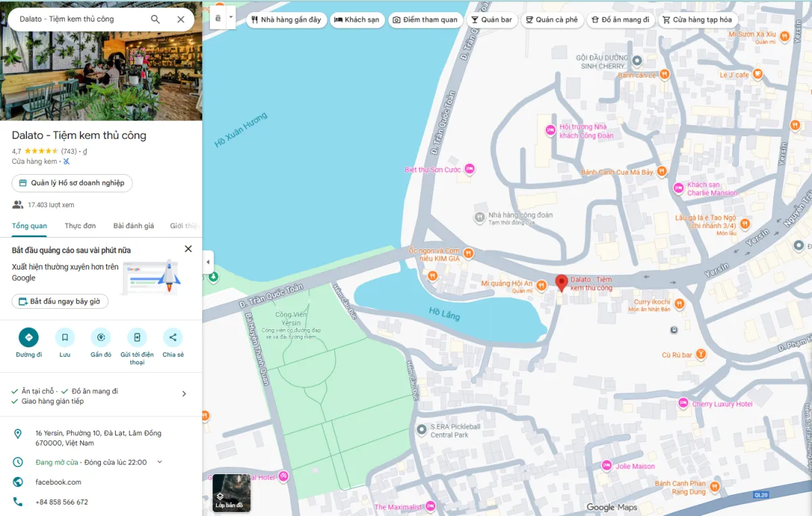Click Quản lý Hồ sơ doanh nghiệp button
The width and height of the screenshot is (812, 516).
tap(72, 183)
